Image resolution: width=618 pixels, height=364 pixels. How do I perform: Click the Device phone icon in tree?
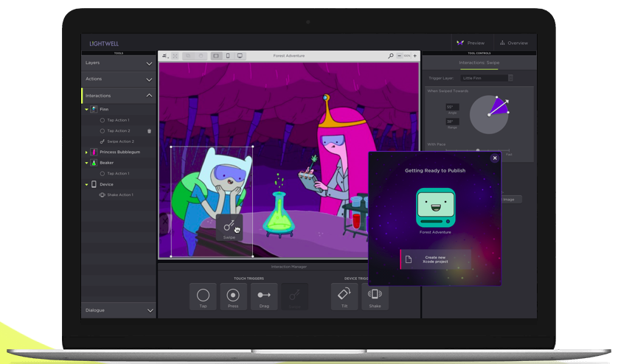[x=94, y=184]
